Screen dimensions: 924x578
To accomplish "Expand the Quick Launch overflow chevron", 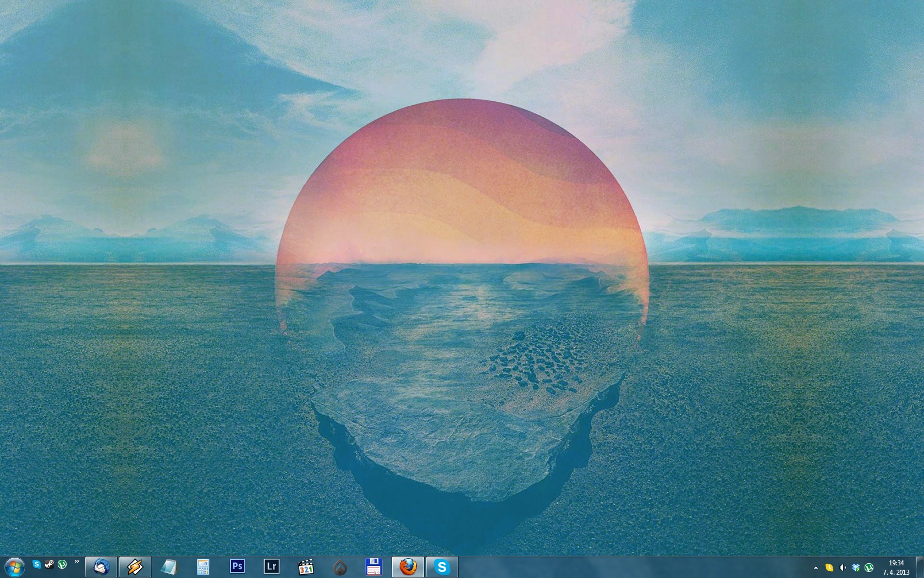I will pyautogui.click(x=76, y=562).
